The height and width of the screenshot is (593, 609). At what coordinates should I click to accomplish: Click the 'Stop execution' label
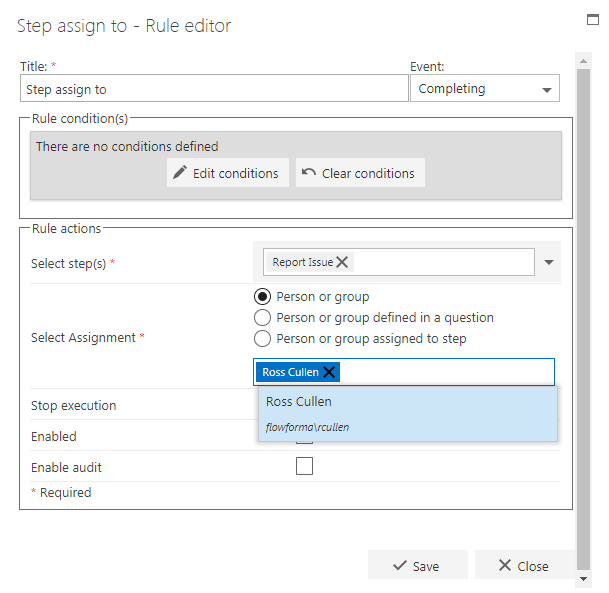(x=73, y=405)
